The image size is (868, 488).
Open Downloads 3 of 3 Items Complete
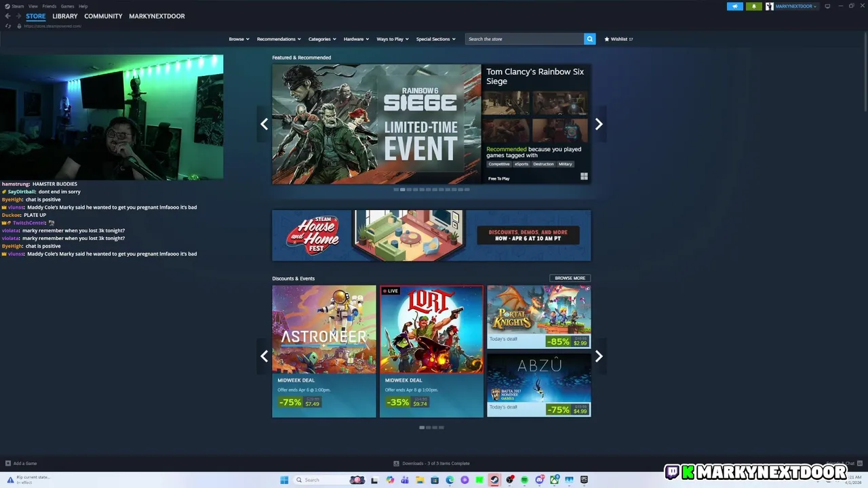click(436, 464)
